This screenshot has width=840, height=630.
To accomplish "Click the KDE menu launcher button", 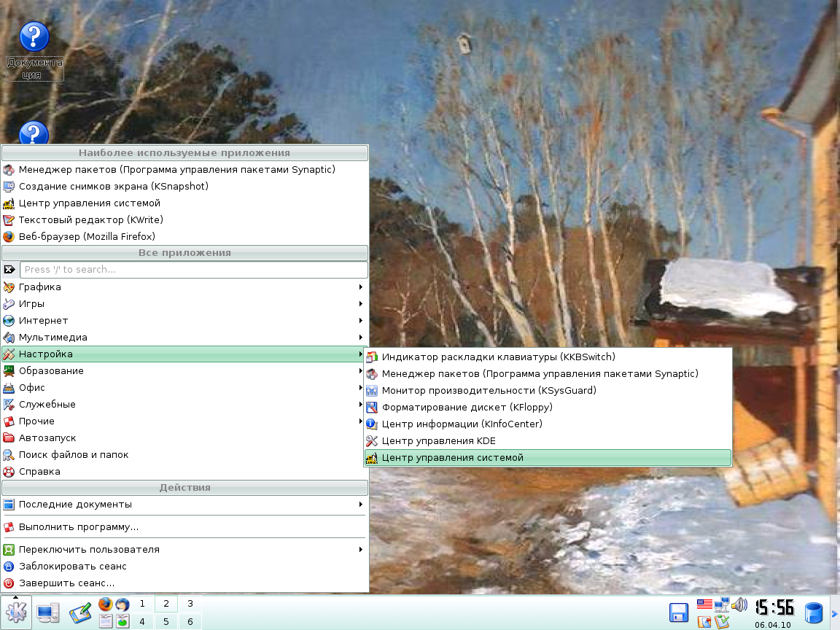I will coord(16,612).
